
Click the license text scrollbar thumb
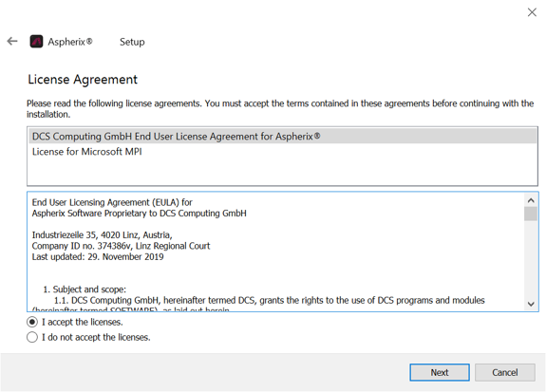(531, 214)
